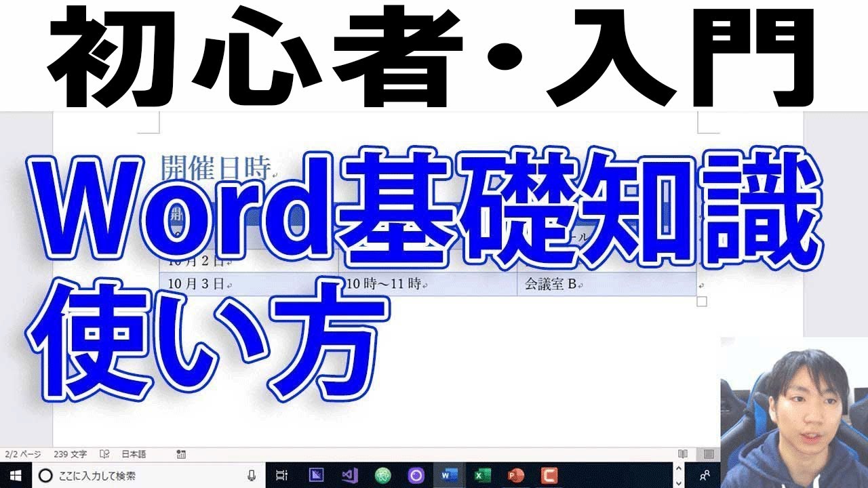Click the table cell '10時～11時'
868x488 pixels.
[428, 285]
